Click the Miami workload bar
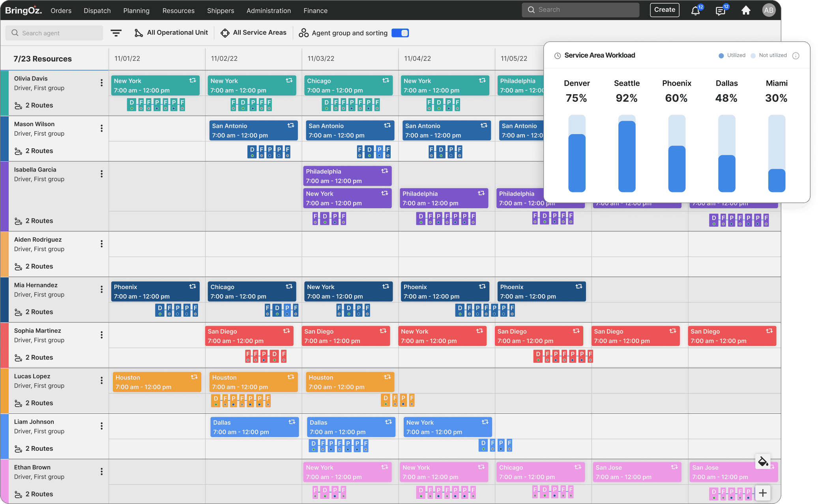Image resolution: width=820 pixels, height=504 pixels. pos(777,154)
